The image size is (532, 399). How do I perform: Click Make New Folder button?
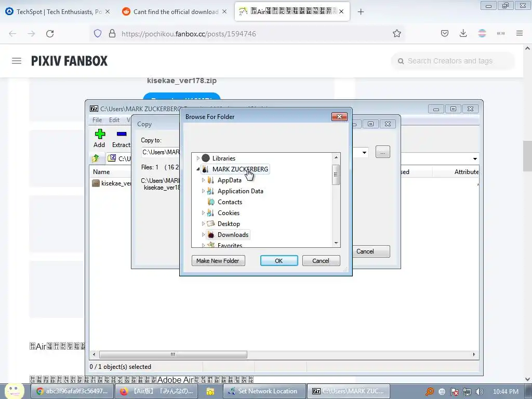(218, 261)
